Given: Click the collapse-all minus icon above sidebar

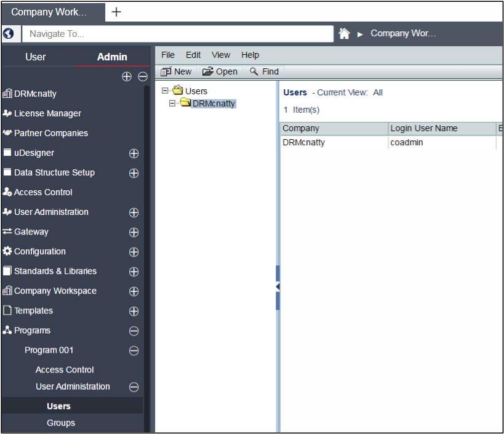Looking at the screenshot, I should 142,77.
